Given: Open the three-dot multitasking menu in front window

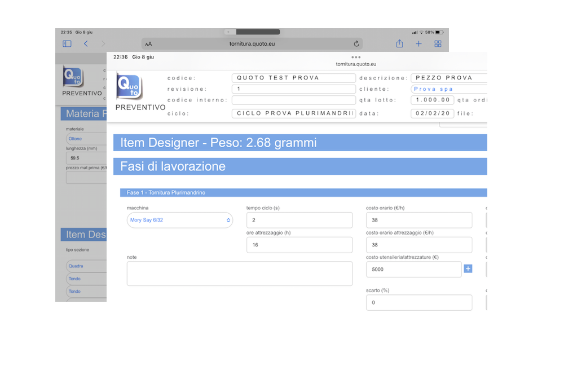Looking at the screenshot, I should pyautogui.click(x=356, y=57).
